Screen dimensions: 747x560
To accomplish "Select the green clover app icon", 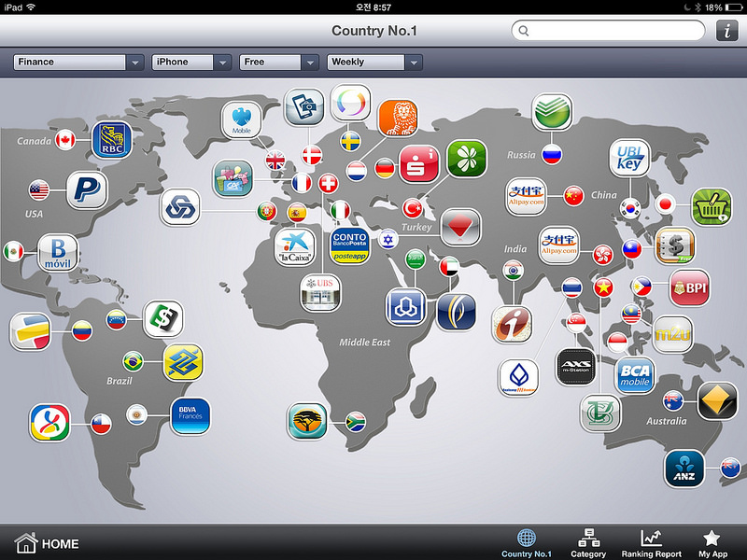I will pos(467,159).
